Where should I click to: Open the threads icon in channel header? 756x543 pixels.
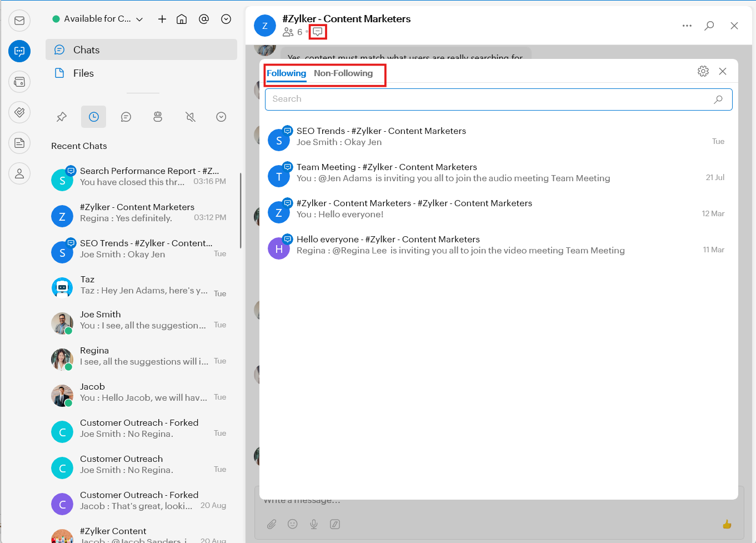(x=318, y=32)
